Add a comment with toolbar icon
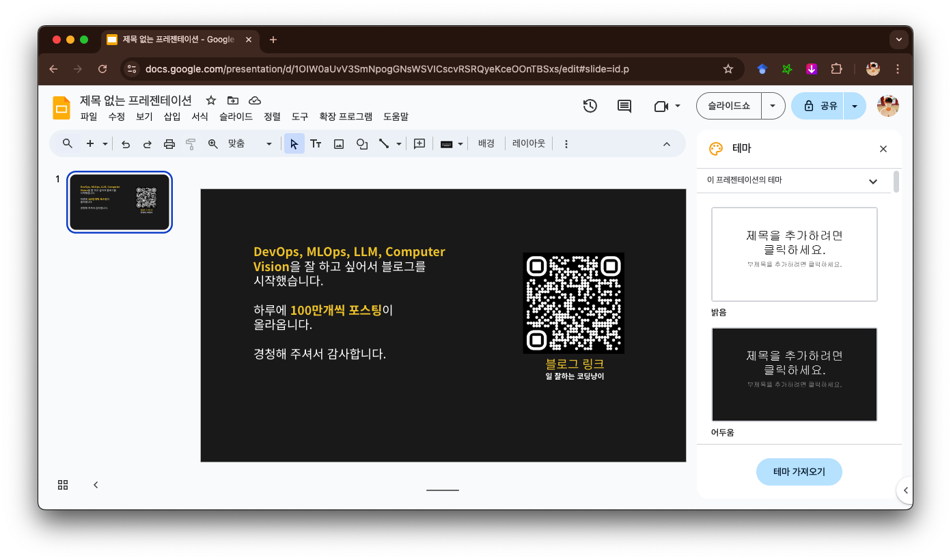Screen dimensions: 951x560 tap(419, 143)
